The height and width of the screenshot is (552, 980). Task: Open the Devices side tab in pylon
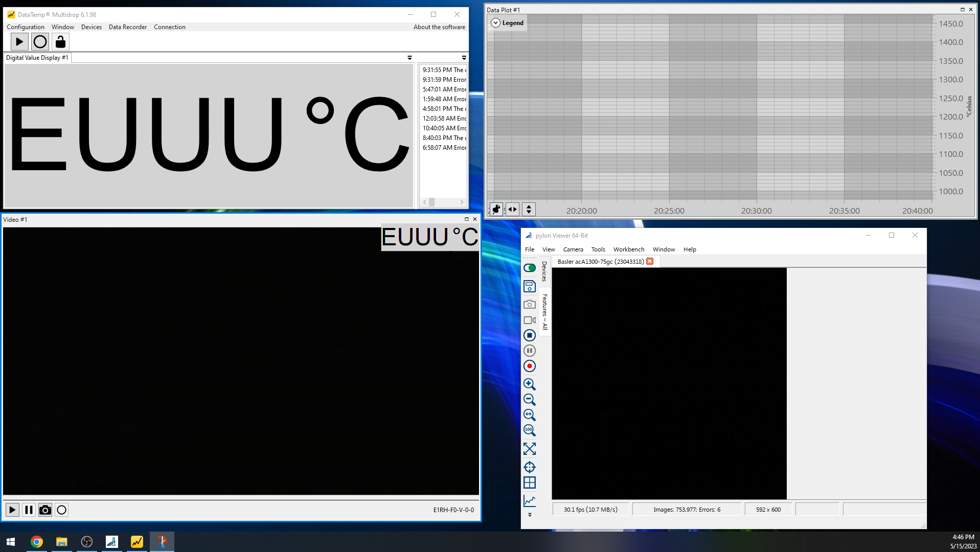pyautogui.click(x=544, y=271)
